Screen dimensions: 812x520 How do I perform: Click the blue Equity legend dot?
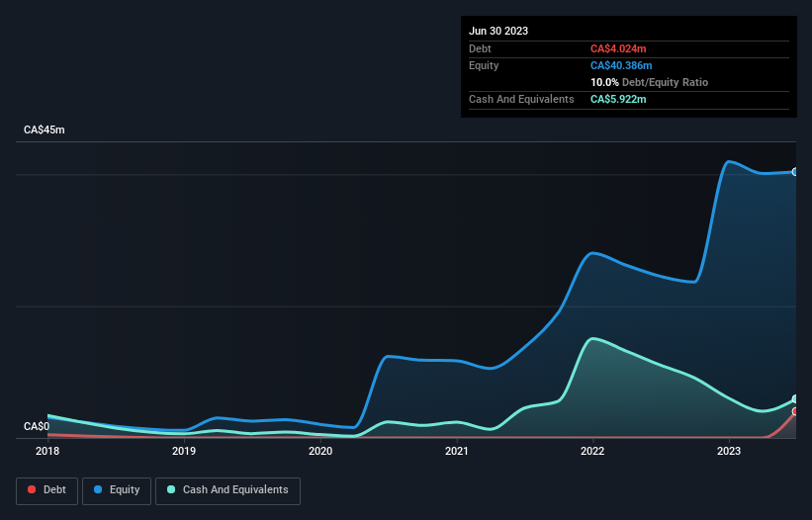(98, 489)
